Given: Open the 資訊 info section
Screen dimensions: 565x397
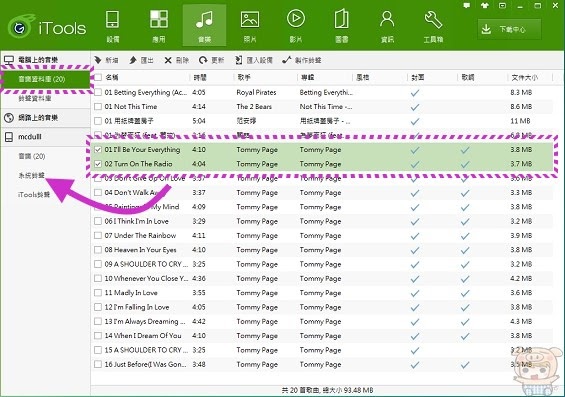Looking at the screenshot, I should [x=387, y=26].
